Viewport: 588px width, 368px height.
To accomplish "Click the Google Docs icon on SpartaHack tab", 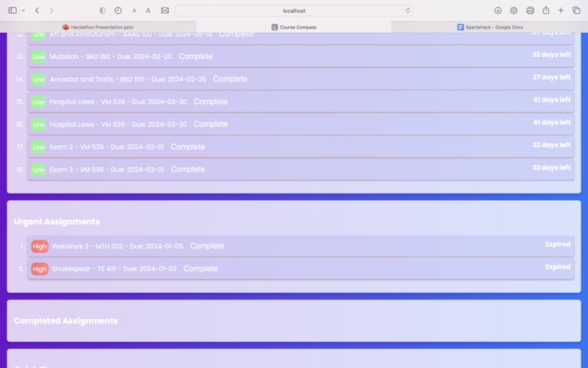I will (460, 27).
